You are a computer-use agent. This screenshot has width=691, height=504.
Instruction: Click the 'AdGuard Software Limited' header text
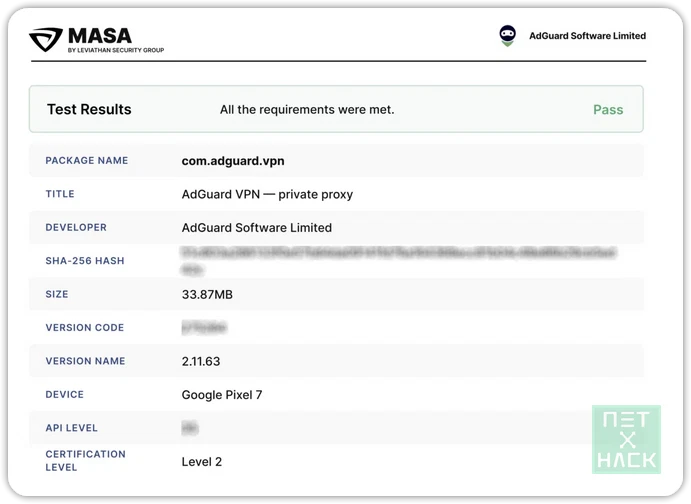(x=587, y=36)
